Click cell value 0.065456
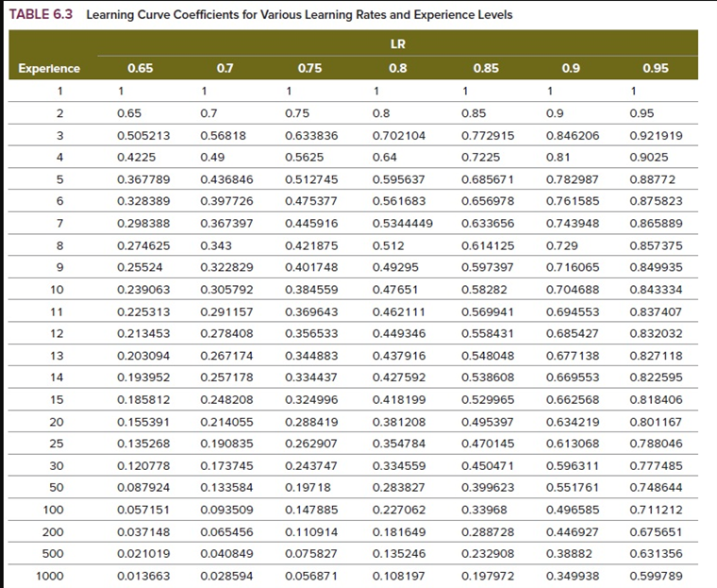 pyautogui.click(x=226, y=532)
